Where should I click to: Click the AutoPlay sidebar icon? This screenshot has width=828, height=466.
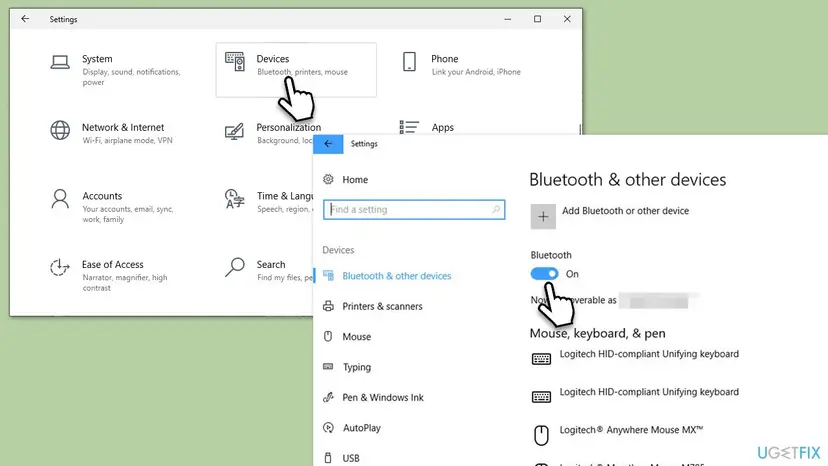click(328, 427)
